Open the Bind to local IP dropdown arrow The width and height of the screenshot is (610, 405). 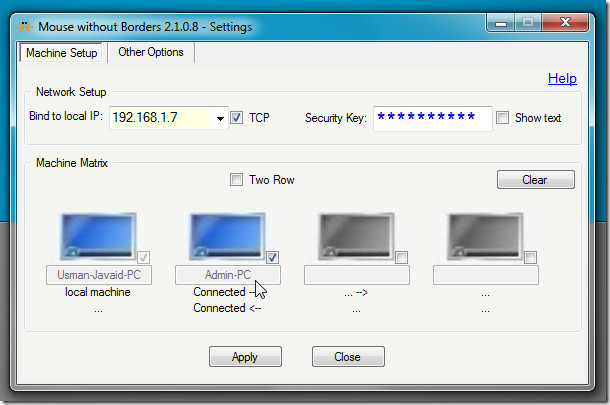220,118
